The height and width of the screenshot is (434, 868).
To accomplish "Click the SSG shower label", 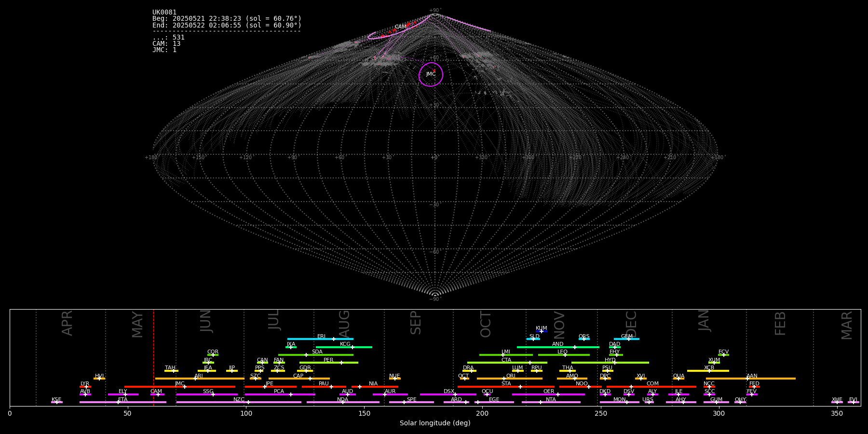I will click(208, 392).
